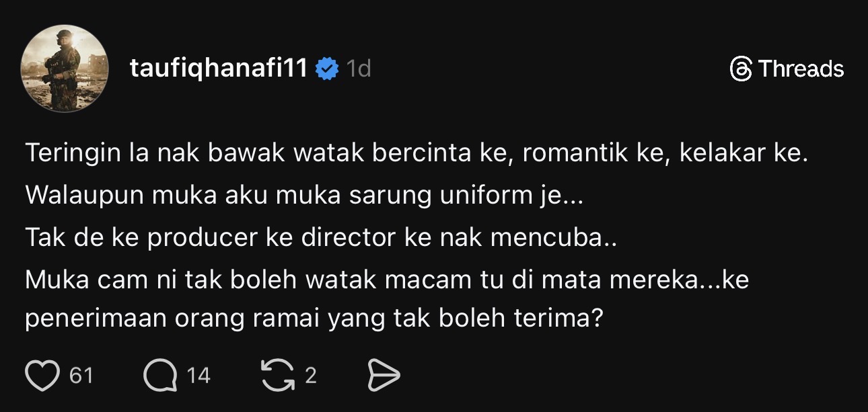Open the taufiqhanafi11 username link
This screenshot has width=868, height=412.
[219, 69]
